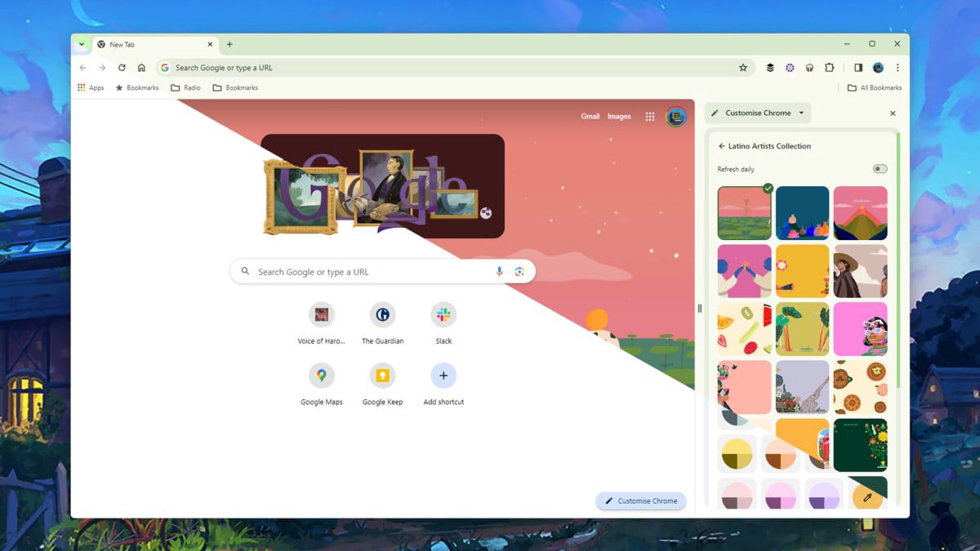This screenshot has height=551, width=980.
Task: Open the All Bookmarks folder
Action: [x=875, y=87]
